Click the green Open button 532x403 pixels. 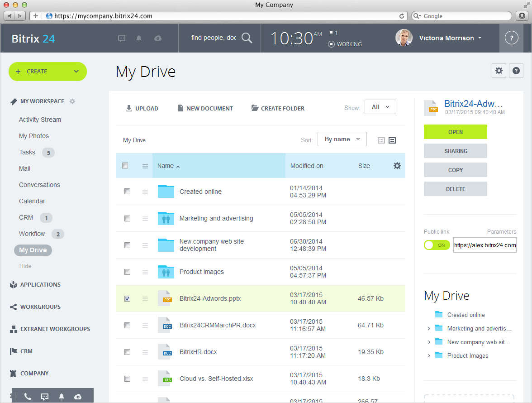tap(455, 132)
